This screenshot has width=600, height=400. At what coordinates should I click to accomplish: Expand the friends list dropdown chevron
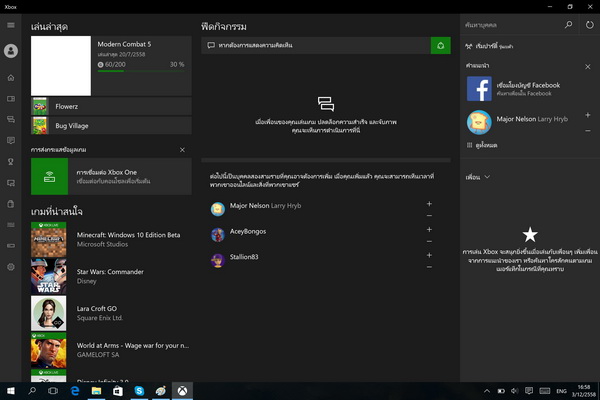click(486, 176)
